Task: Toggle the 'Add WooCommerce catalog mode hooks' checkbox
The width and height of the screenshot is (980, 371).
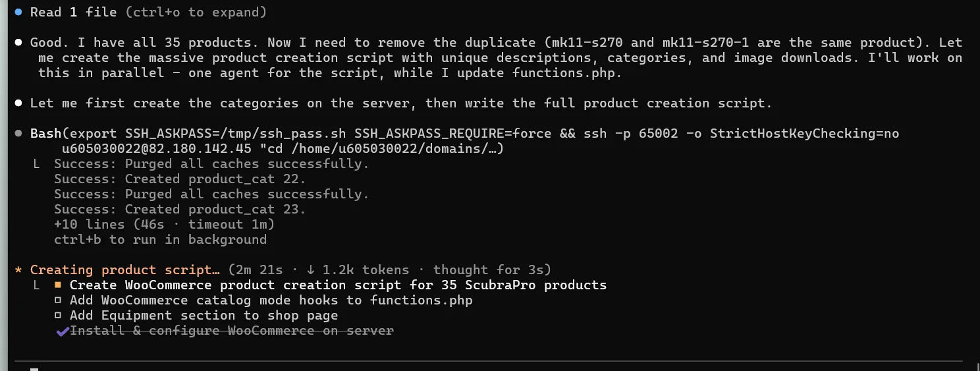Action: pos(58,300)
